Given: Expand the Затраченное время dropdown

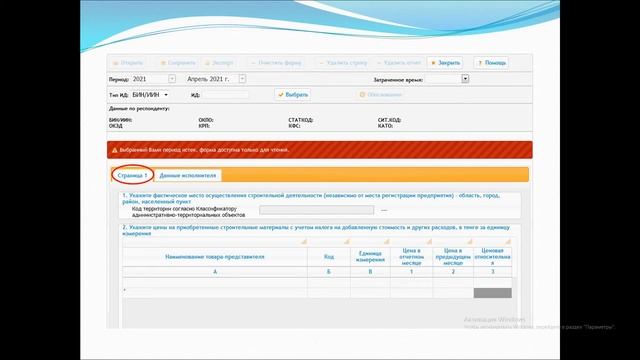Looking at the screenshot, I should pos(465,79).
